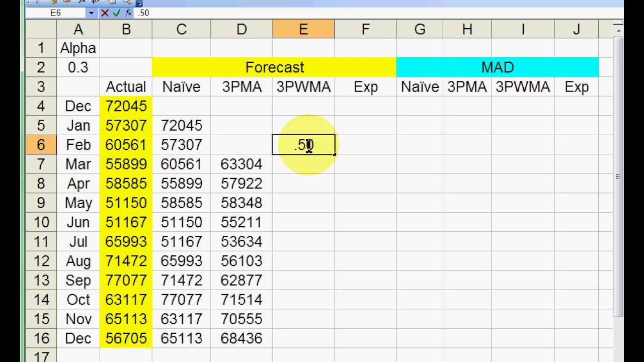This screenshot has height=362, width=644.
Task: Select row 16 header
Action: tap(41, 338)
